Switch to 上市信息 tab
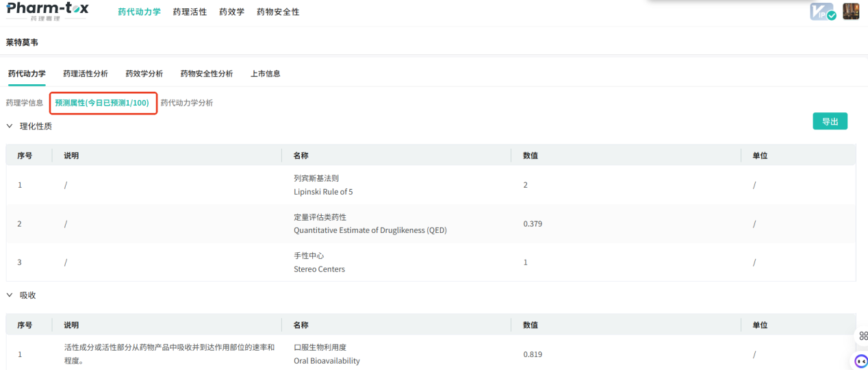This screenshot has height=370, width=868. 265,74
